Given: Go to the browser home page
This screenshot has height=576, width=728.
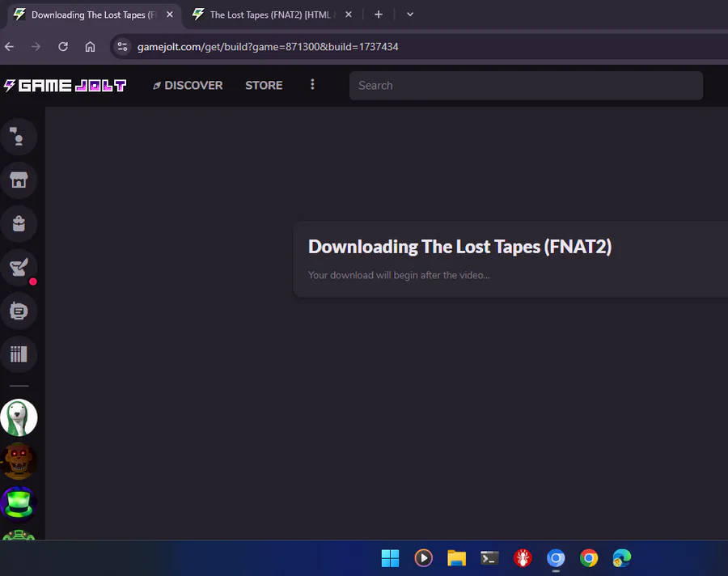Looking at the screenshot, I should pos(90,47).
